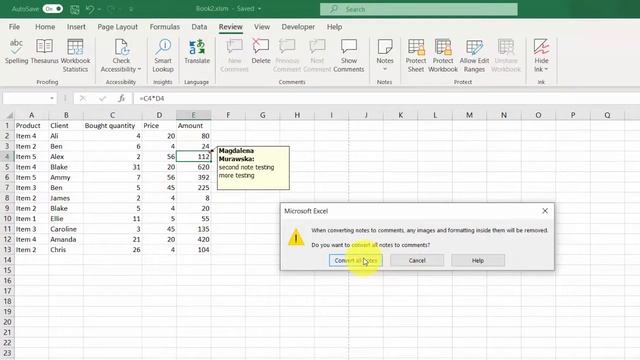640x360 pixels.
Task: Select the cell containing 'James'
Action: click(66, 198)
